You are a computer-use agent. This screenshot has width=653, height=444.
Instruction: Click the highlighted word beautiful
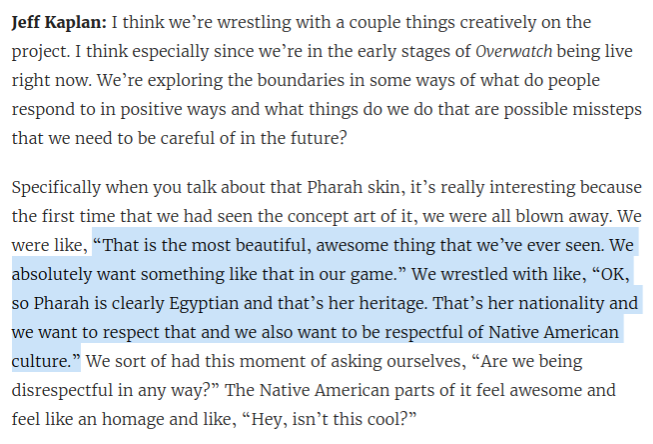273,245
